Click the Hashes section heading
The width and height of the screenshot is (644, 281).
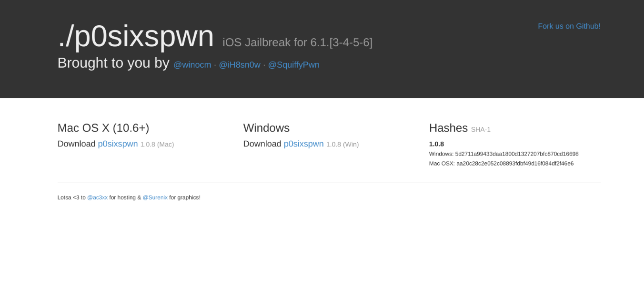448,128
